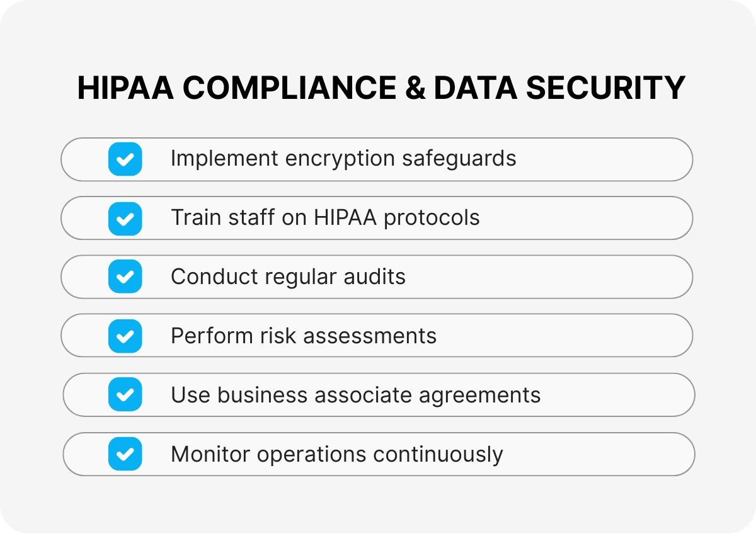
Task: Select the 'Monitor operations continuously' label
Action: [x=336, y=454]
